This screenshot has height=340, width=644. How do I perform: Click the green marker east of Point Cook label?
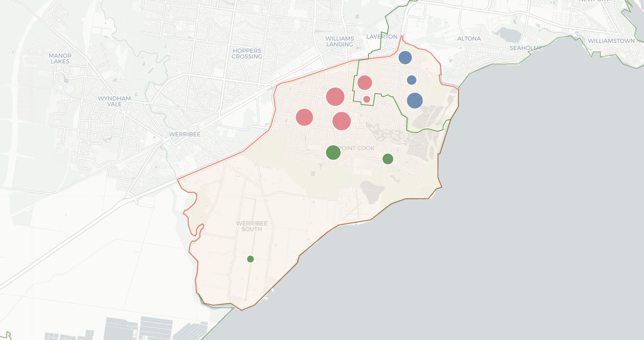[387, 159]
